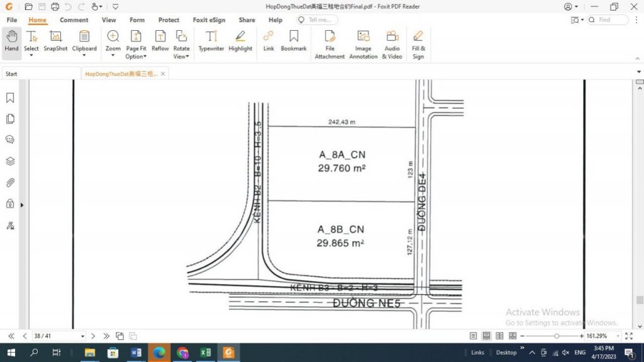
Task: Jump to first page
Action: [x=11, y=336]
